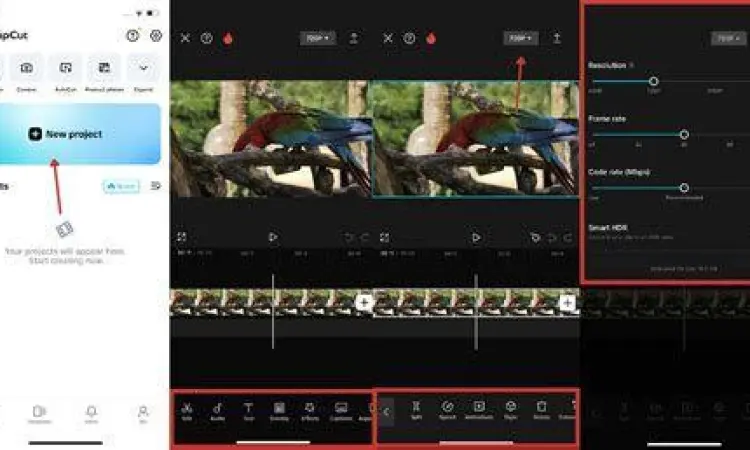The image size is (750, 450).
Task: Redo the action in the main editor (Edit/Audio toolbar)
Action: [x=364, y=238]
